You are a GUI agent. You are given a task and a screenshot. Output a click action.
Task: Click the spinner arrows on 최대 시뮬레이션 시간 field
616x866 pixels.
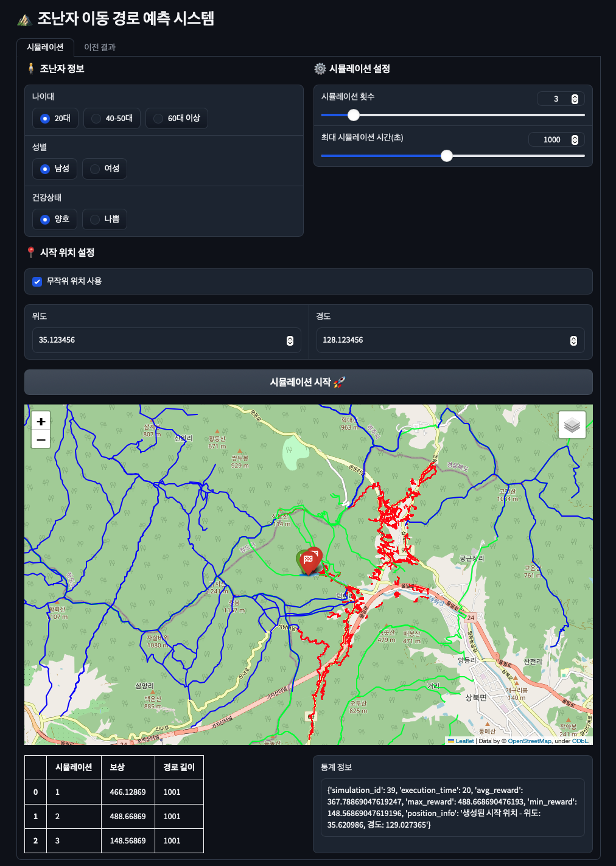tap(575, 139)
